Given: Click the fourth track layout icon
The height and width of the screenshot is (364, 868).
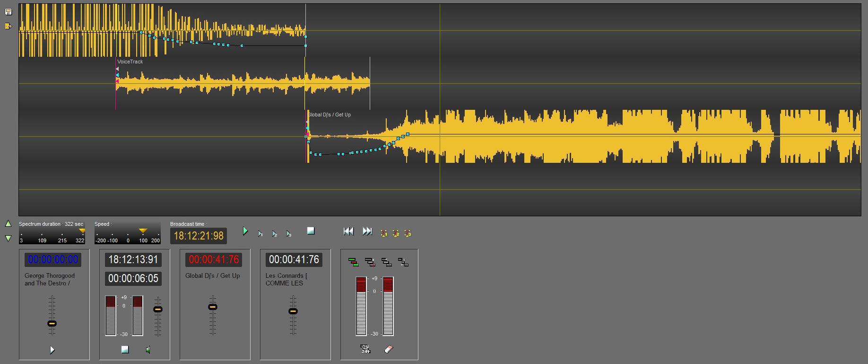Looking at the screenshot, I should point(403,262).
